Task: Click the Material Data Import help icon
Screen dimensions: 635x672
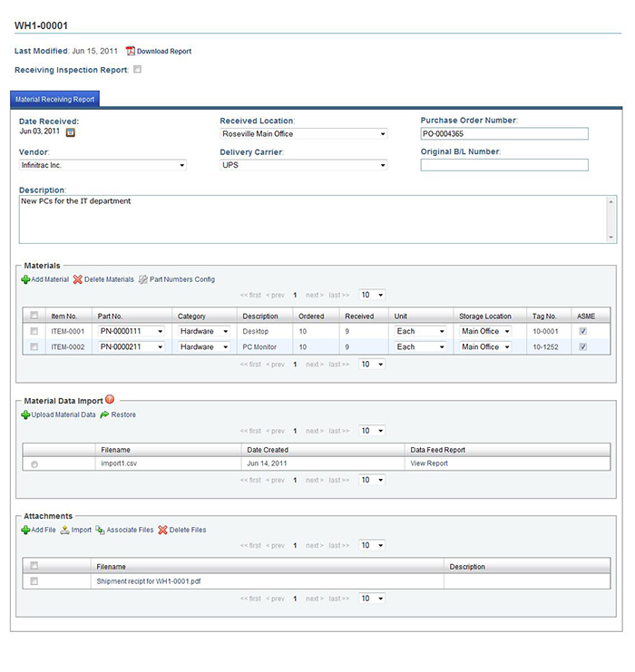Action: point(110,399)
